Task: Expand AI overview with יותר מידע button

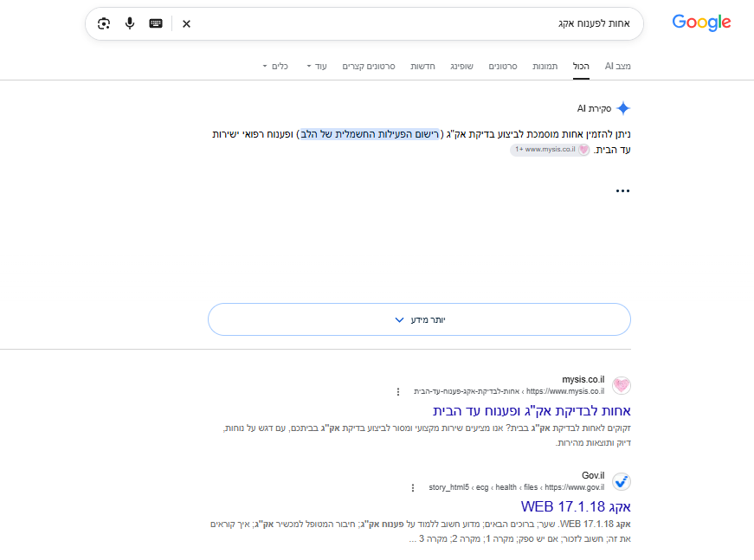Action: 419,319
